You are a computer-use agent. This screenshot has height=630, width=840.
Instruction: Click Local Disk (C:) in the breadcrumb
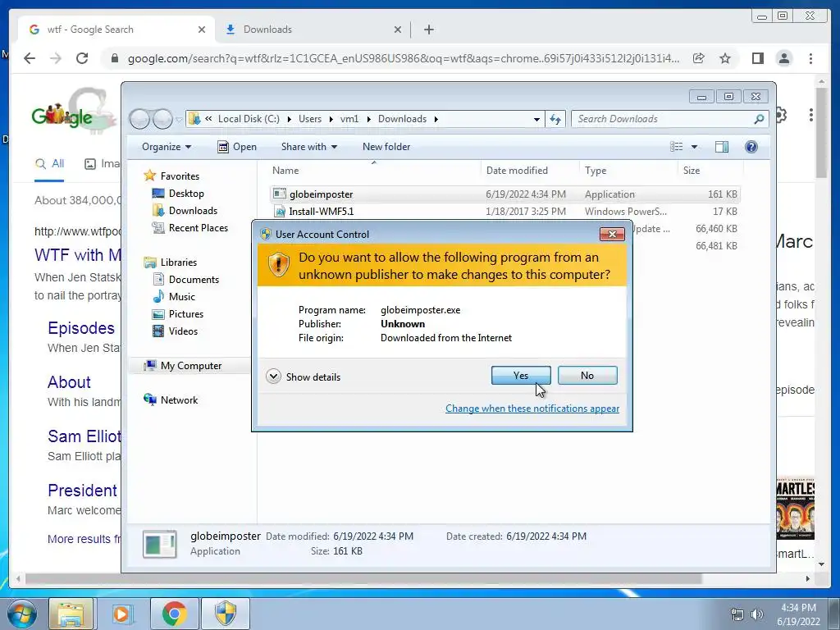pos(249,119)
